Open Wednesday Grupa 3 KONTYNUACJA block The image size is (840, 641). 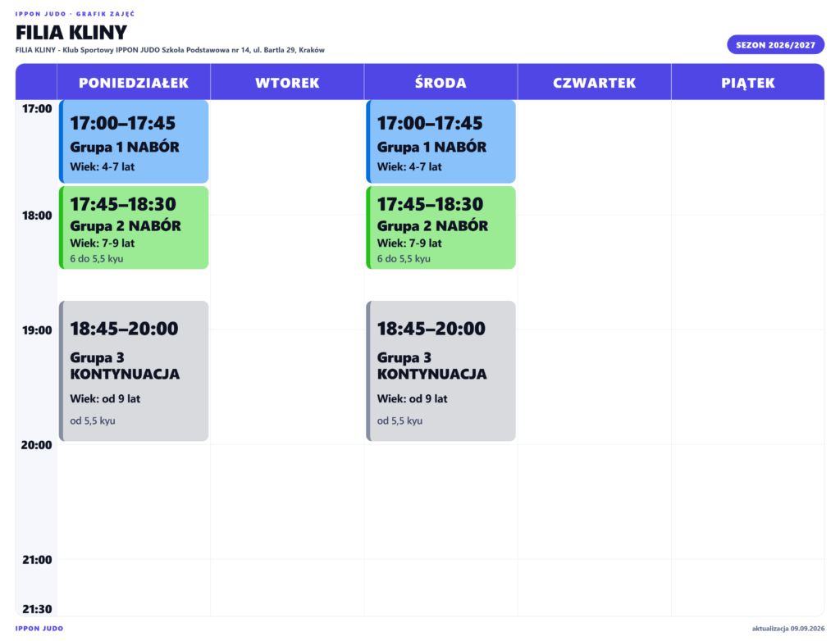click(x=441, y=371)
